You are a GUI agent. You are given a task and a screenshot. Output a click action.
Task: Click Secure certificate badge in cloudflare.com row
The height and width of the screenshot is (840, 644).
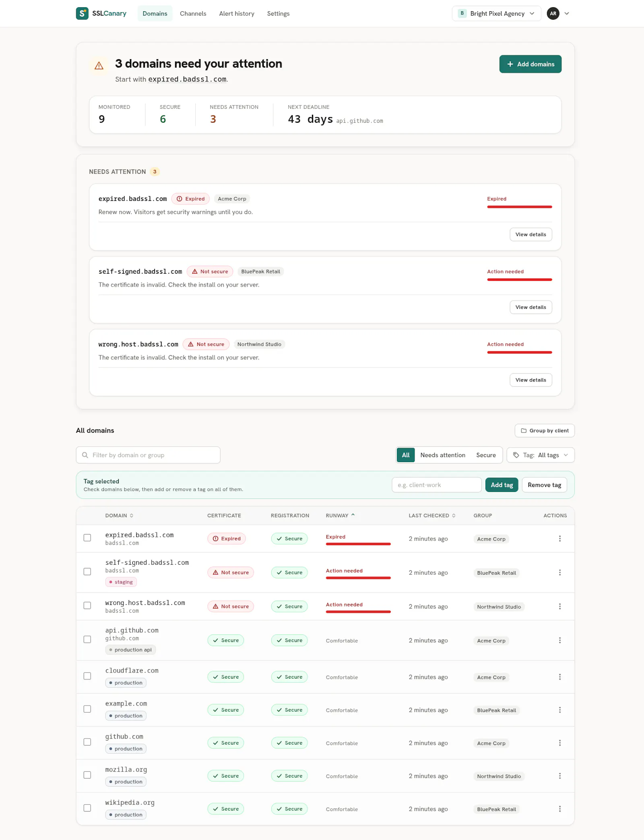[226, 677]
